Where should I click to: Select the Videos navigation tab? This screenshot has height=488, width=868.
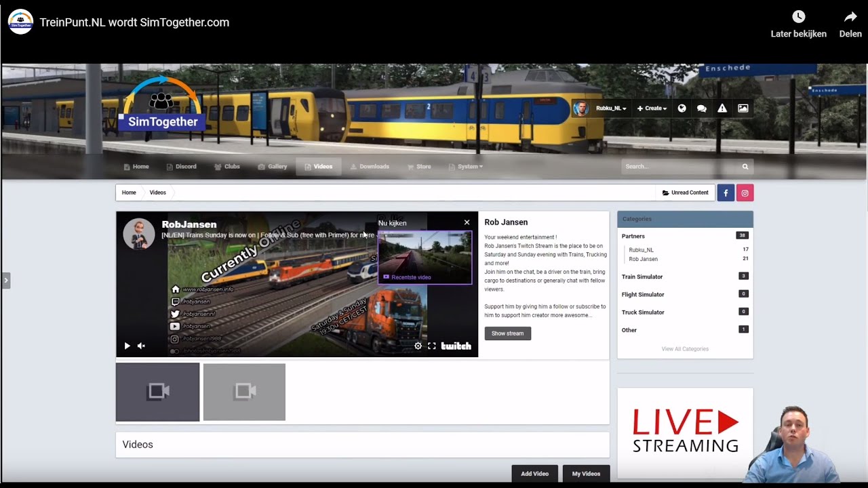click(319, 167)
